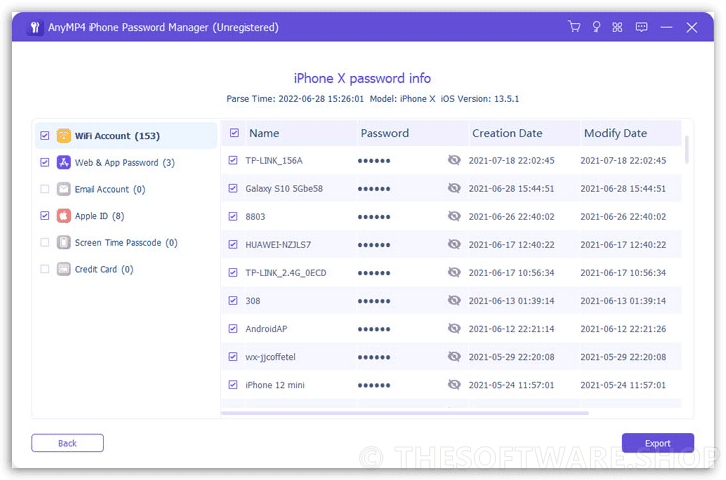Screen dimensions: 726x480
Task: Click the wx-jjcoffetel name cell
Action: (x=270, y=357)
